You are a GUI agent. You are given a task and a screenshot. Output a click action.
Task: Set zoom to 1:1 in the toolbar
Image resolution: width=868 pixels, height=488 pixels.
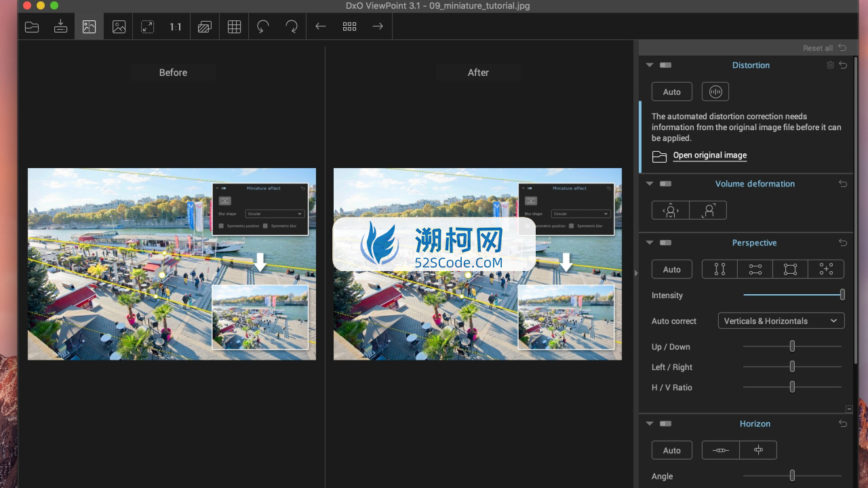(x=176, y=27)
